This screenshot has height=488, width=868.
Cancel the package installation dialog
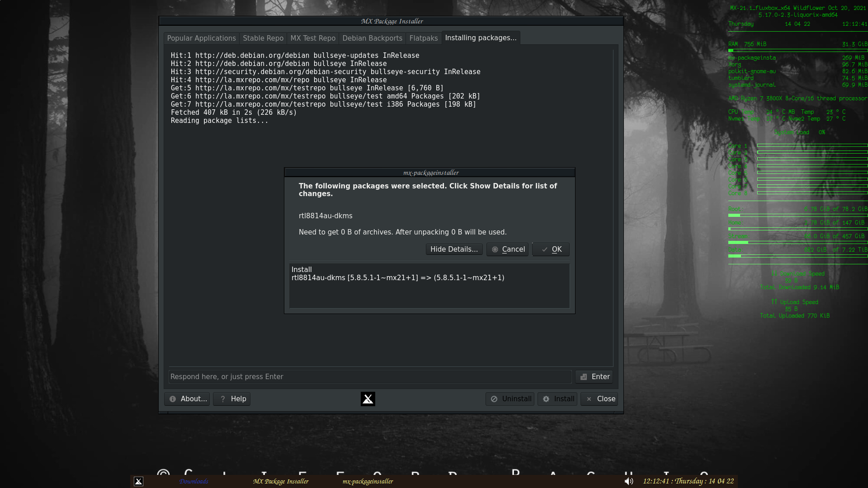click(x=507, y=249)
